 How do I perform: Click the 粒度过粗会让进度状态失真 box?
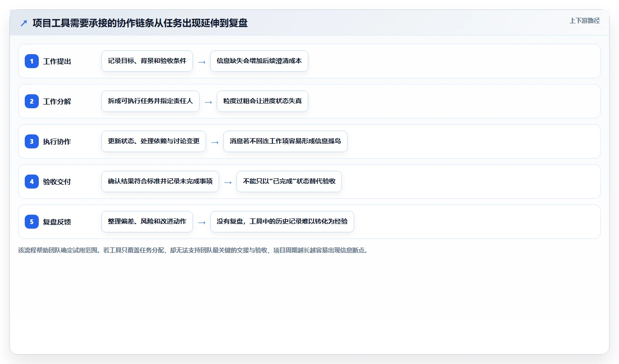point(263,101)
